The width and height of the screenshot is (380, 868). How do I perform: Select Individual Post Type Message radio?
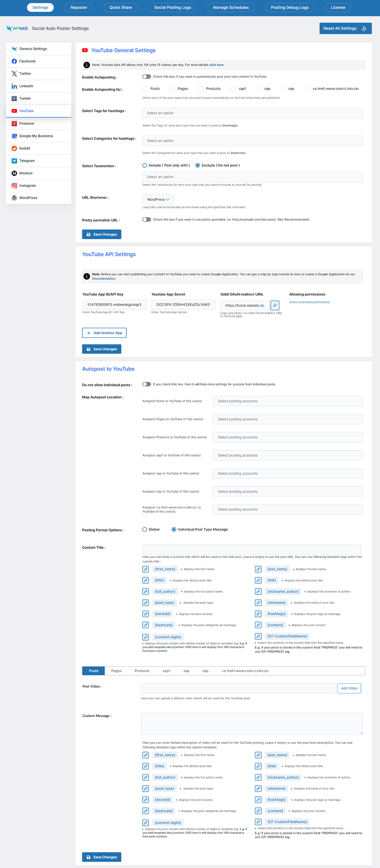click(174, 529)
